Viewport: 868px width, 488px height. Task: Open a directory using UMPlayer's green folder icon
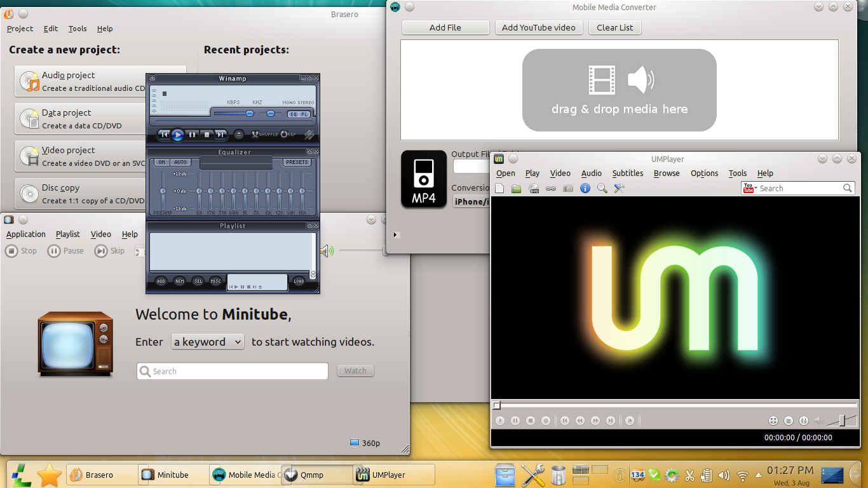coord(517,188)
